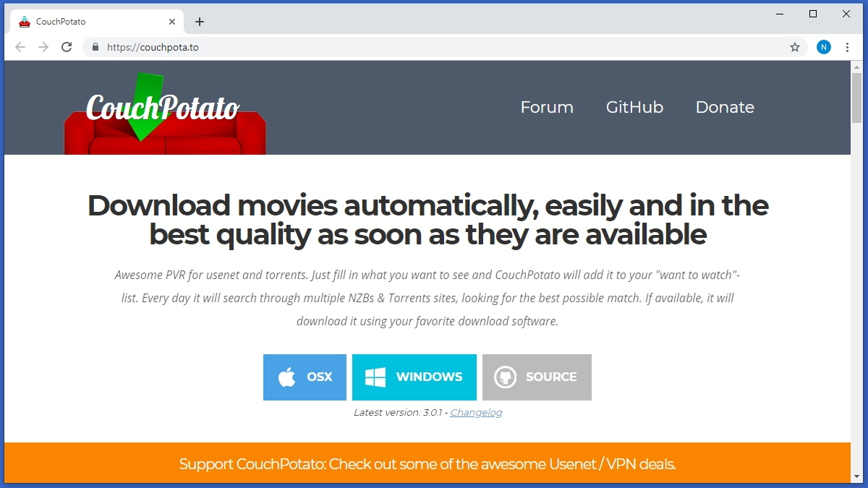The height and width of the screenshot is (488, 868).
Task: Focus the address bar showing couchpota.to
Action: (445, 47)
